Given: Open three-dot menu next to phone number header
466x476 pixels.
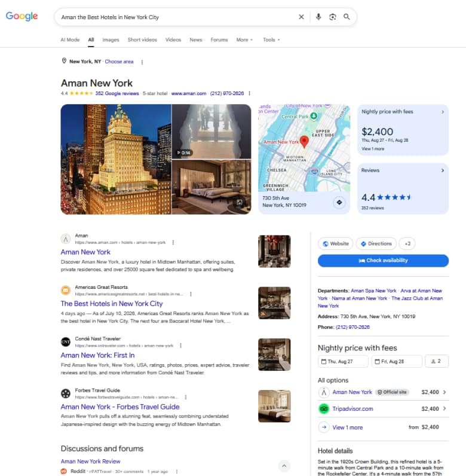Looking at the screenshot, I should coord(249,93).
